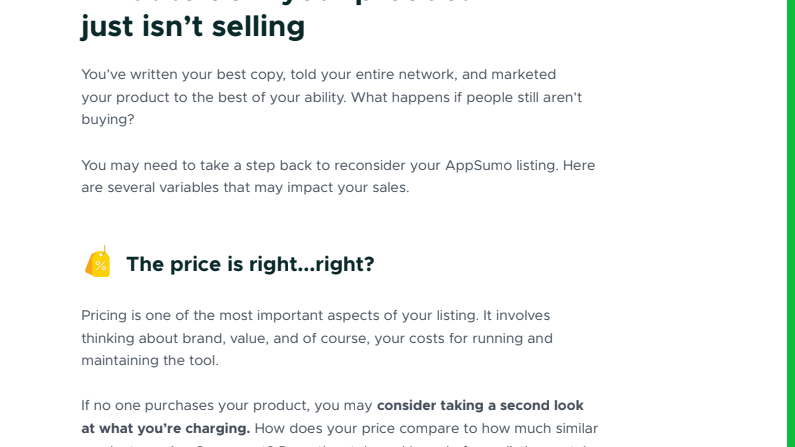The image size is (795, 447).
Task: Click the bold 'consider taking a second look' text
Action: (x=480, y=405)
